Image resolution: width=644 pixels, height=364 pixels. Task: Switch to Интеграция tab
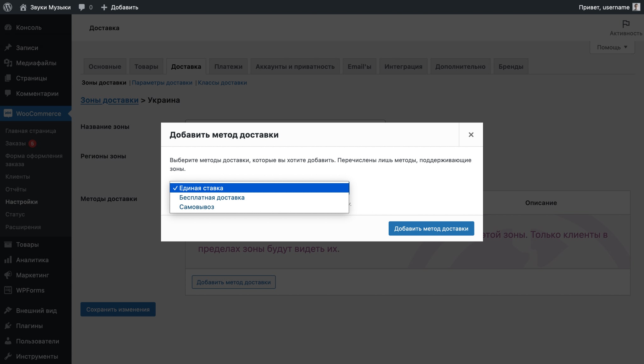[x=403, y=66]
